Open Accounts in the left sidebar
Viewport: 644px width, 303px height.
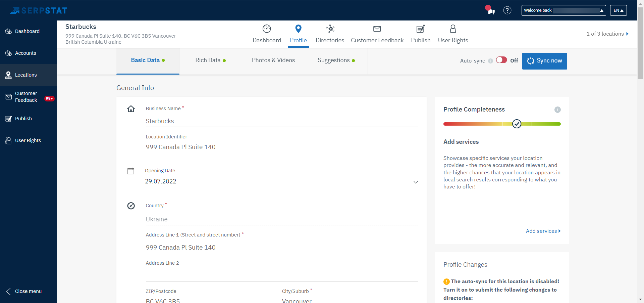coord(29,53)
